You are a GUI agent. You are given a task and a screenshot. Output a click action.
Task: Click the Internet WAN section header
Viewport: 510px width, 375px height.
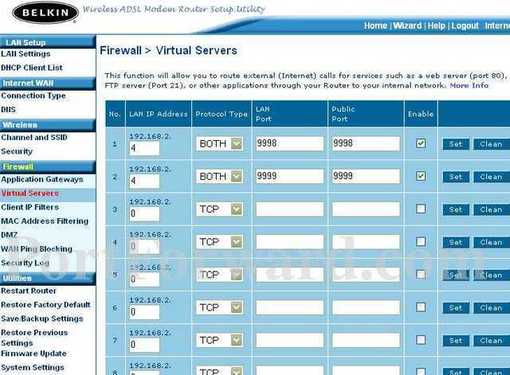click(48, 83)
